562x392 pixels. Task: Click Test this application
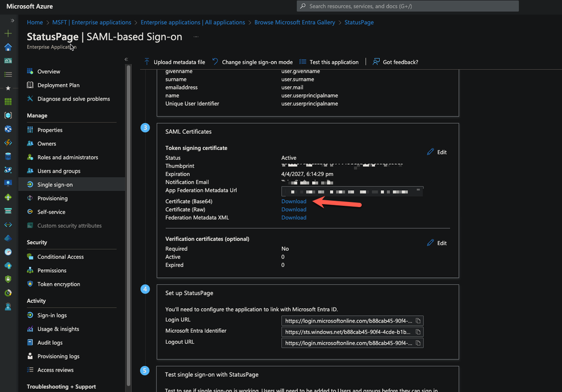[329, 62]
